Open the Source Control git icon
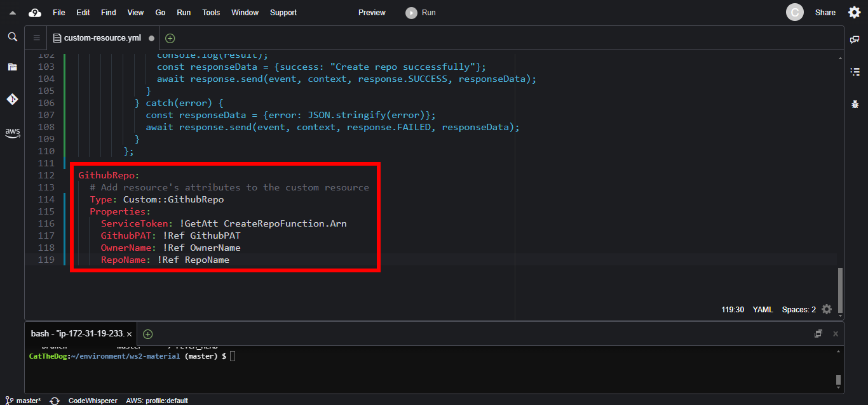Image resolution: width=868 pixels, height=405 pixels. [x=12, y=99]
